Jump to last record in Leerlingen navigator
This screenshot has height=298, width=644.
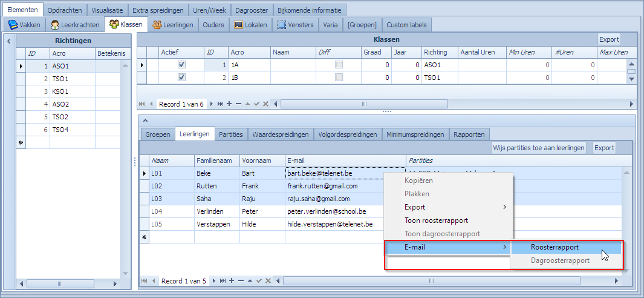click(x=223, y=280)
